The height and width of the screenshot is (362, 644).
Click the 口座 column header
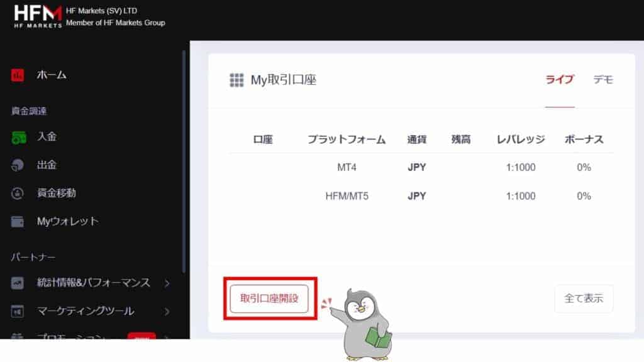tap(263, 140)
